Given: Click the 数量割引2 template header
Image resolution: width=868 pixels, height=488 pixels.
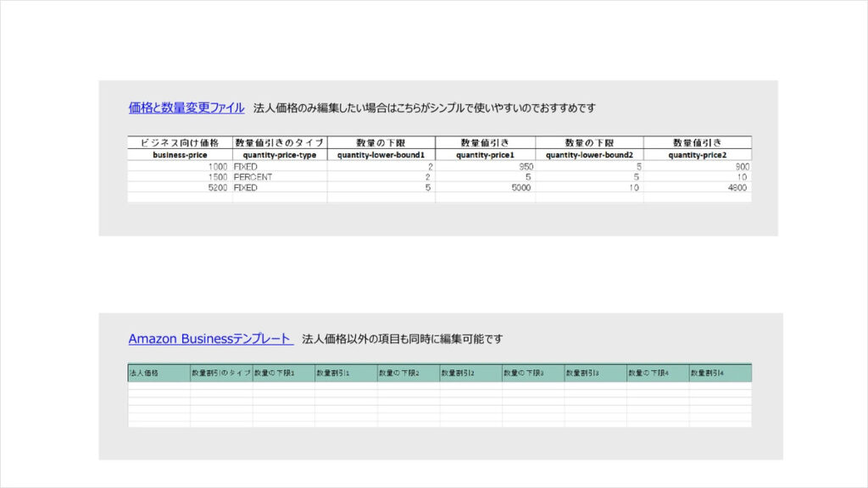Looking at the screenshot, I should 471,373.
